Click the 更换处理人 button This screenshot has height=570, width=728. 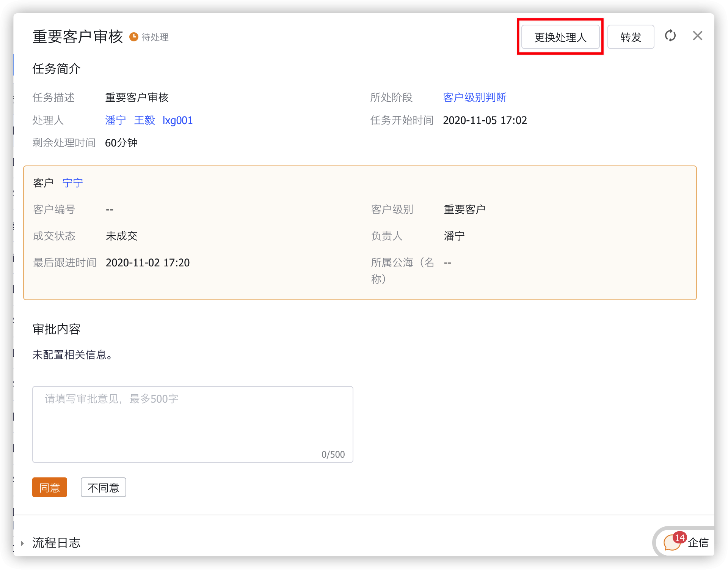coord(560,37)
